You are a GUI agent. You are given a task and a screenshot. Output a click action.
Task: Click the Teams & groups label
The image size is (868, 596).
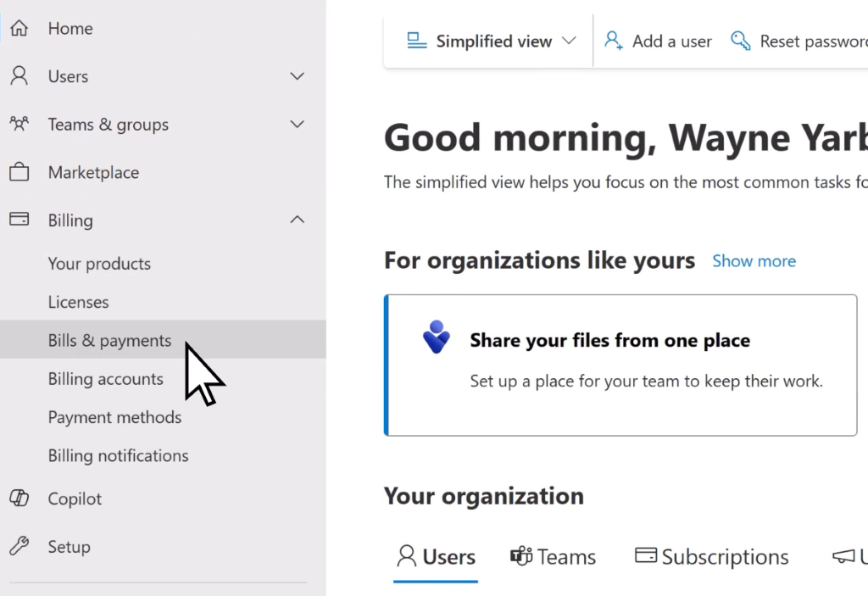pos(108,125)
